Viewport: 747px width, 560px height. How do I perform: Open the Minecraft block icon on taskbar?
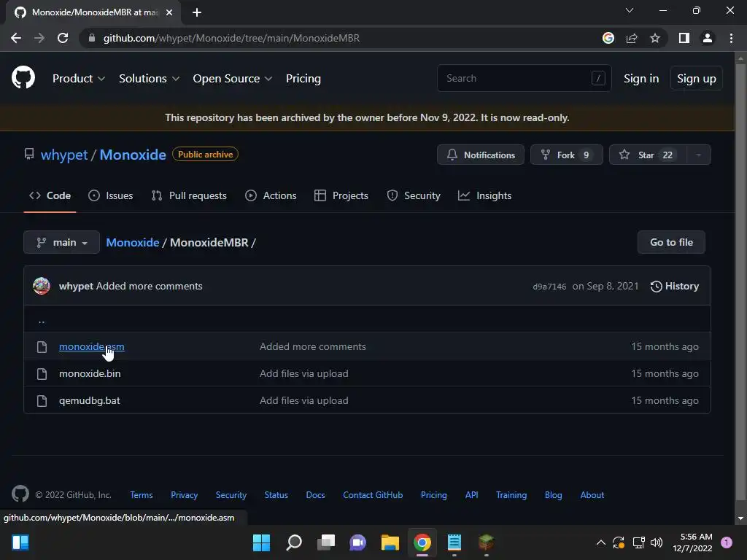486,542
